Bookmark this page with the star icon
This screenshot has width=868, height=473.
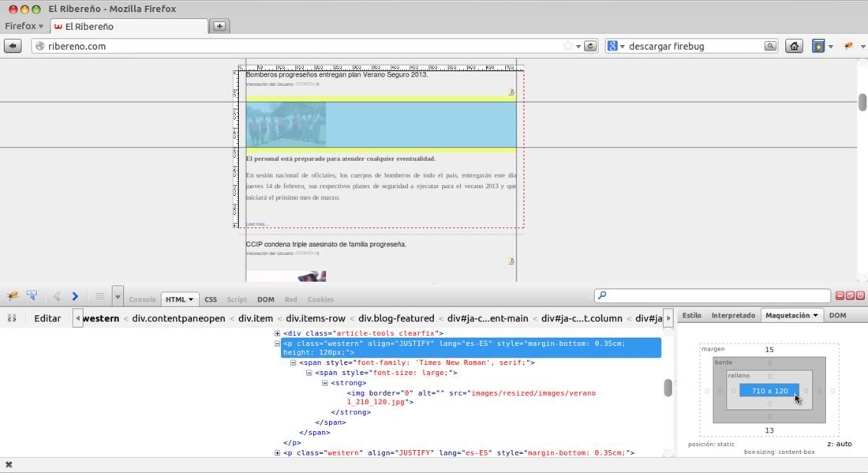click(x=567, y=46)
